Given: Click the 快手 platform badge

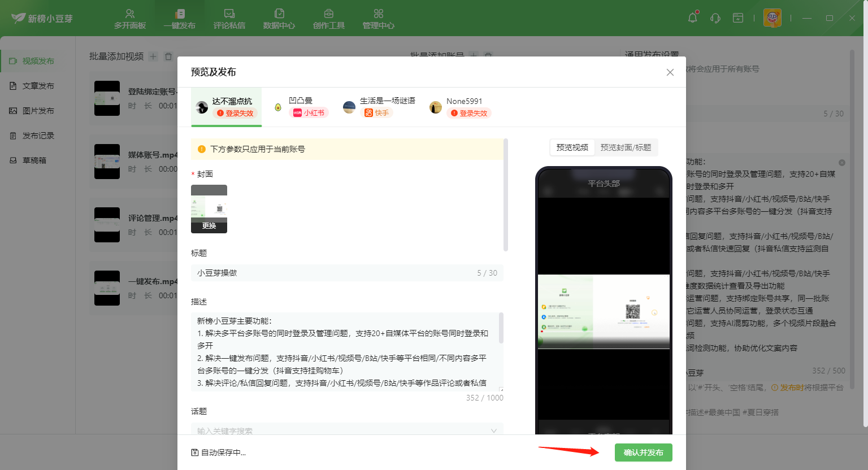Looking at the screenshot, I should 377,113.
